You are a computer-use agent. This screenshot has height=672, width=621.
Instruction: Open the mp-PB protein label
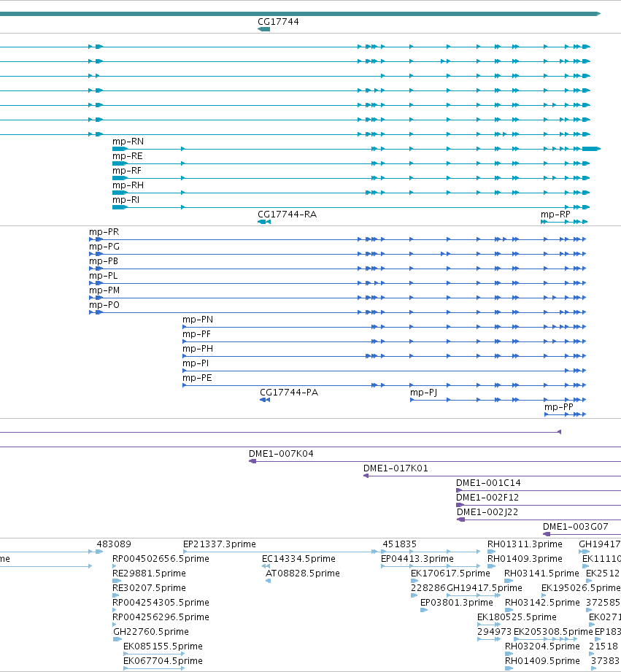click(x=104, y=261)
